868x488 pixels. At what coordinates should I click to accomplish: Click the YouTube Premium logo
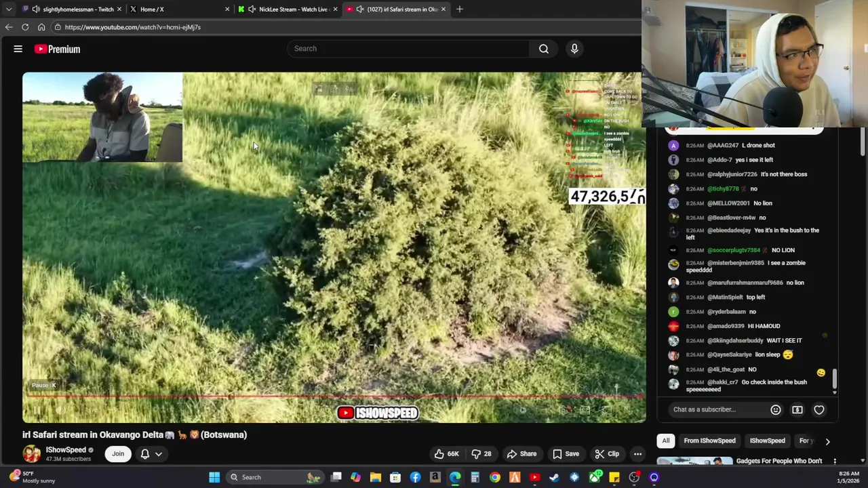58,49
